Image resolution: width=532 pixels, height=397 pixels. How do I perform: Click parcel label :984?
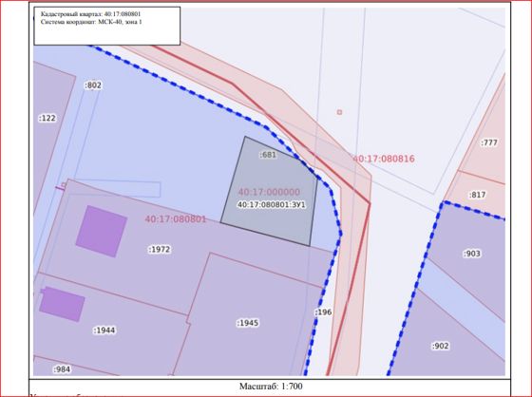pos(62,369)
